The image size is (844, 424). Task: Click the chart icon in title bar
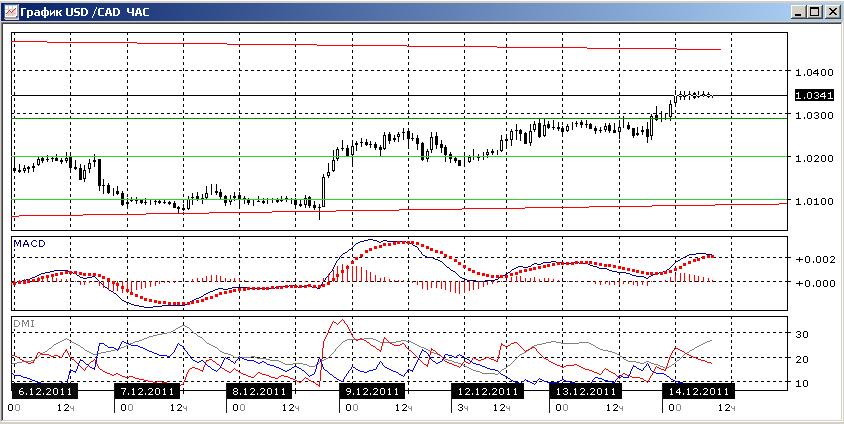click(x=10, y=11)
